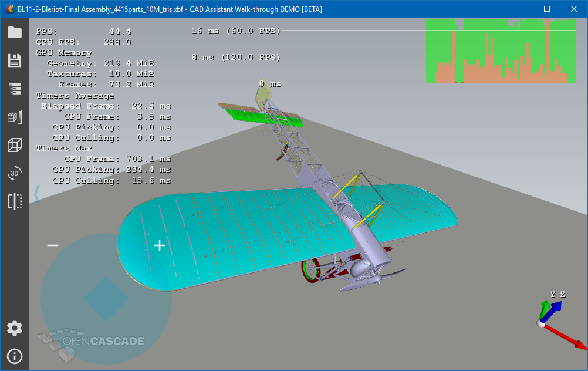Open the model structure tree icon
Screen dimensions: 588x371
[x=14, y=89]
